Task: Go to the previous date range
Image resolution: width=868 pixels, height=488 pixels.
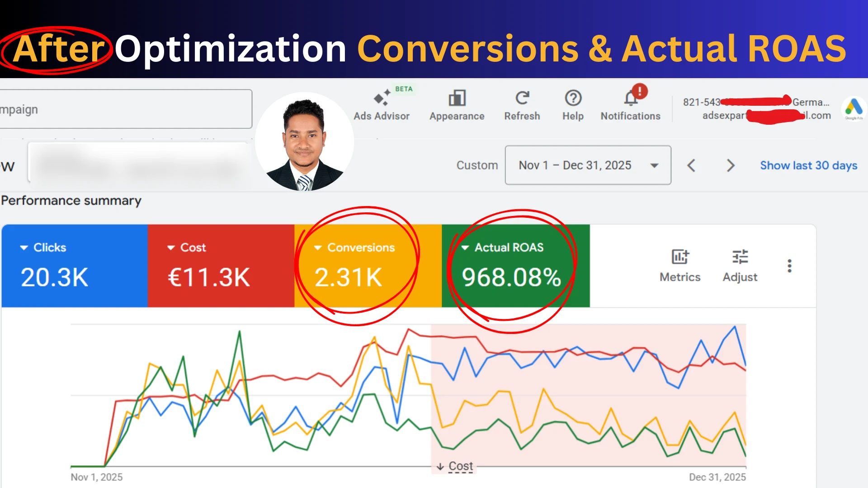Action: (x=691, y=165)
